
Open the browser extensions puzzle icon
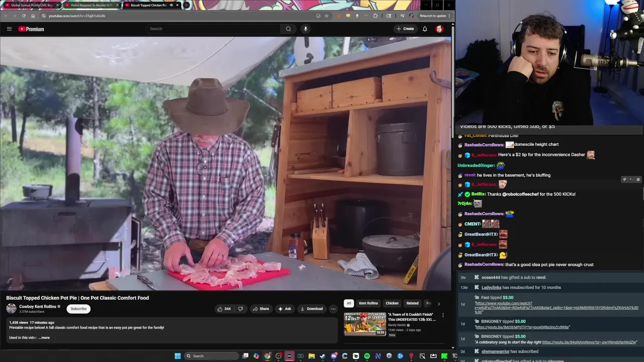pyautogui.click(x=375, y=16)
